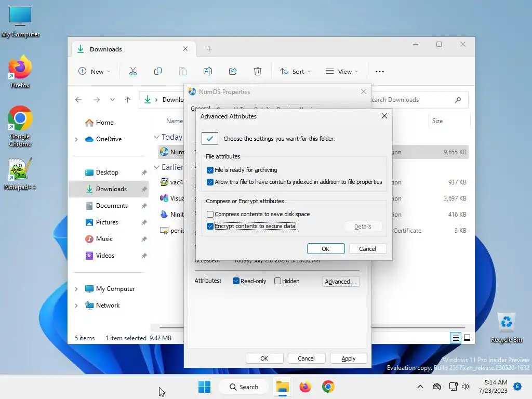Select the Recycle Bin desktop icon
The width and height of the screenshot is (532, 399).
point(506,328)
